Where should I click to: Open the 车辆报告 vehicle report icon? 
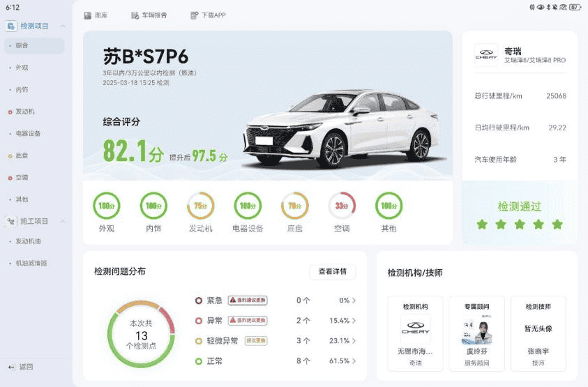click(x=135, y=15)
